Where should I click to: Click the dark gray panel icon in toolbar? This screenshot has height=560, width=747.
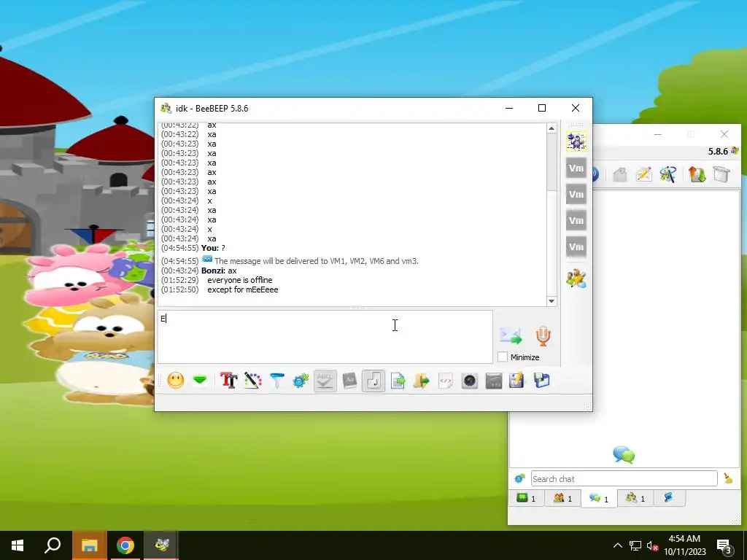coord(494,381)
